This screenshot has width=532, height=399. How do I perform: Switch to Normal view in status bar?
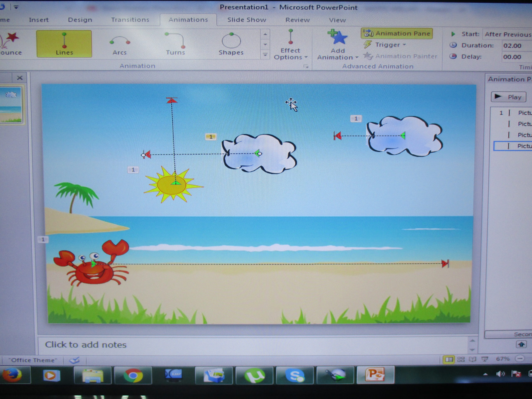[449, 360]
